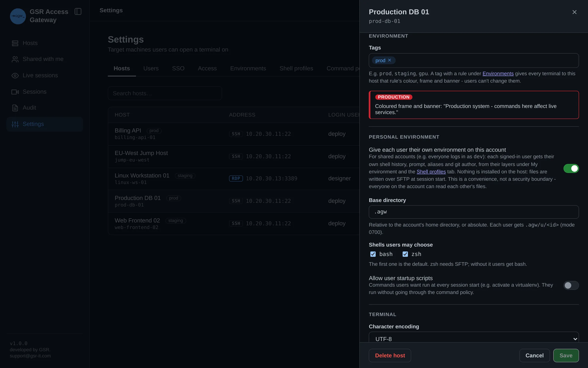Viewport: 588px width, 368px height.
Task: Enable Allow user startup scripts
Action: click(x=571, y=285)
